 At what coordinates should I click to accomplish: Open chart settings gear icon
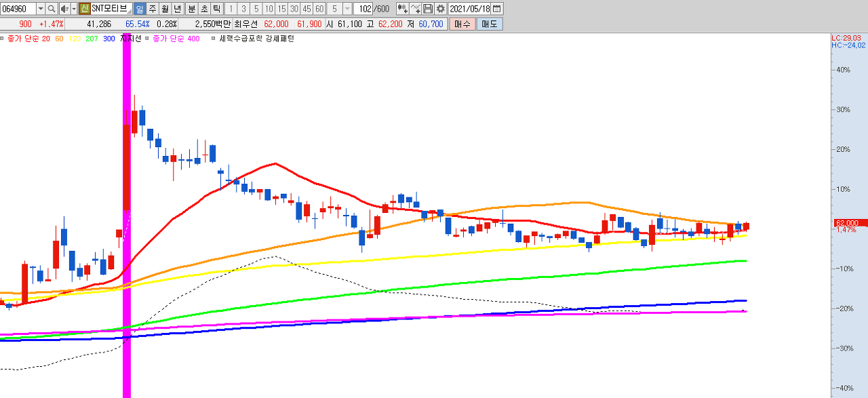[441, 9]
